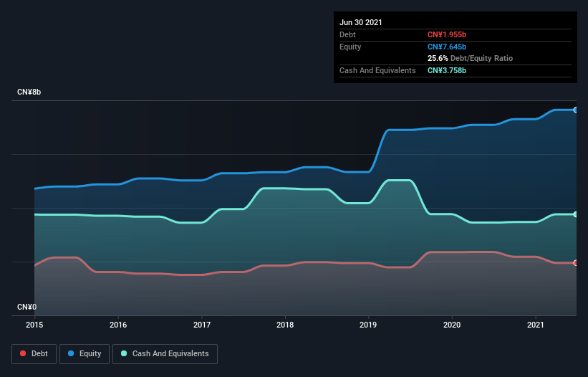Click the tooltip's Debt row label
The image size is (588, 377).
point(347,34)
